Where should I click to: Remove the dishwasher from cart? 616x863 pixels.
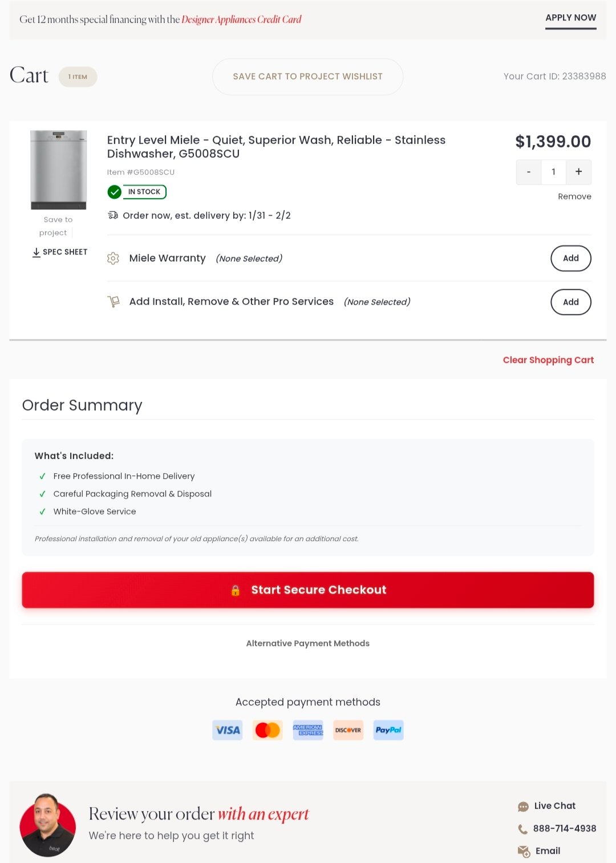click(x=574, y=196)
